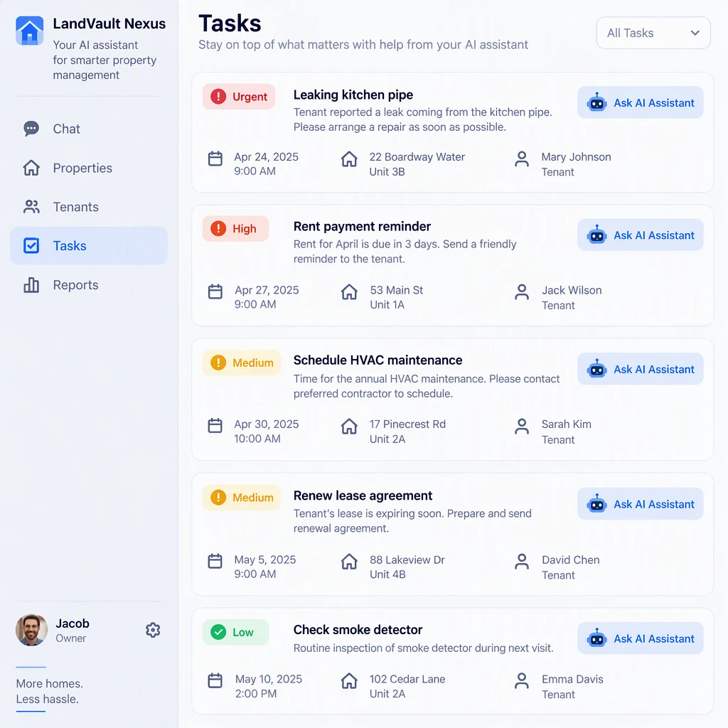
Task: Click the Chat speech bubble icon
Action: tap(31, 129)
